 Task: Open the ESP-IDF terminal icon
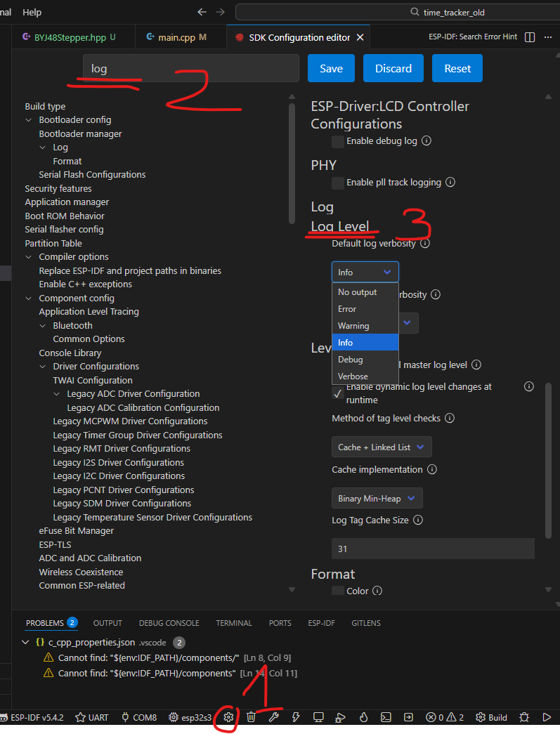386,717
